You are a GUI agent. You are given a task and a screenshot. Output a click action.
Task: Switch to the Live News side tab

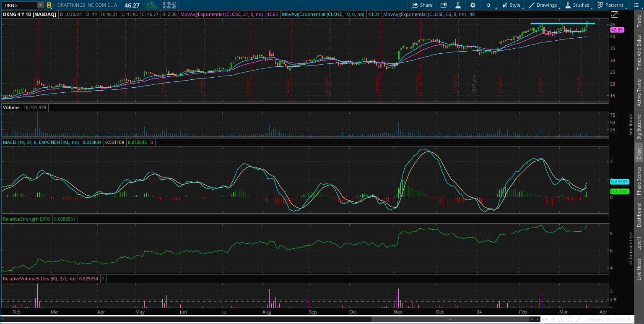[639, 269]
